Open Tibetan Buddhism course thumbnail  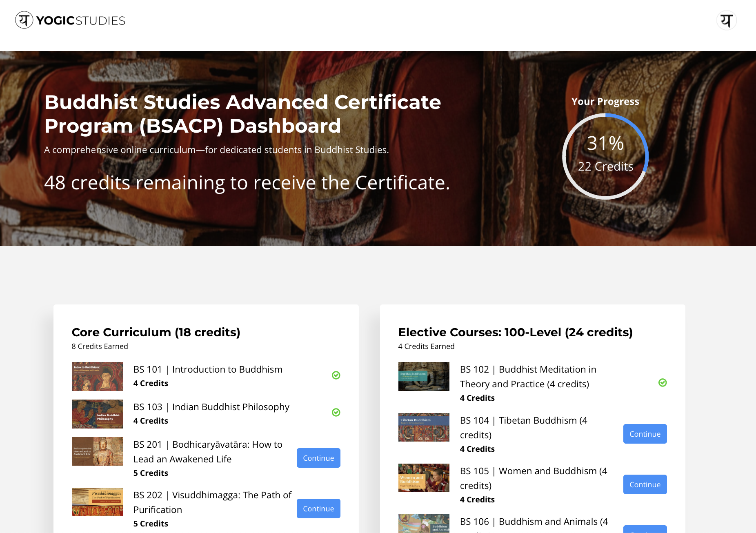coord(424,427)
